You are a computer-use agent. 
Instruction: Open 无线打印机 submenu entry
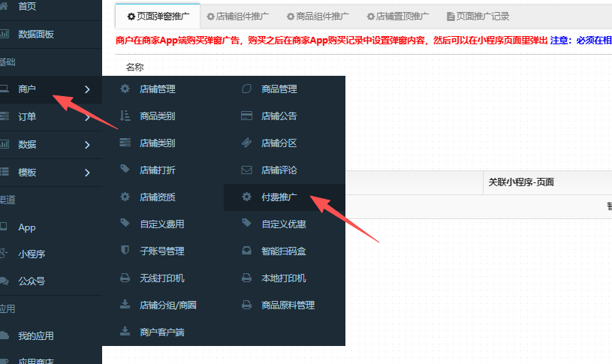pyautogui.click(x=162, y=278)
